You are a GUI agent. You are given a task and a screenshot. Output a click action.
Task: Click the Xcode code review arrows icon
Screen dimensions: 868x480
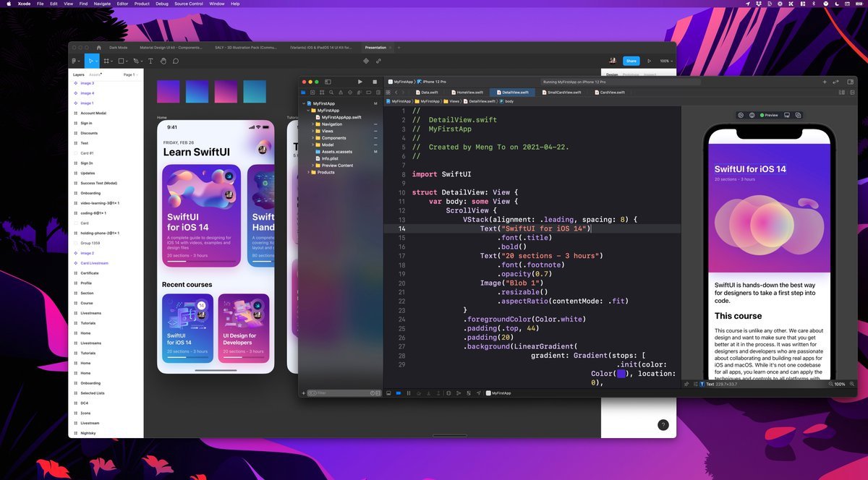[835, 82]
